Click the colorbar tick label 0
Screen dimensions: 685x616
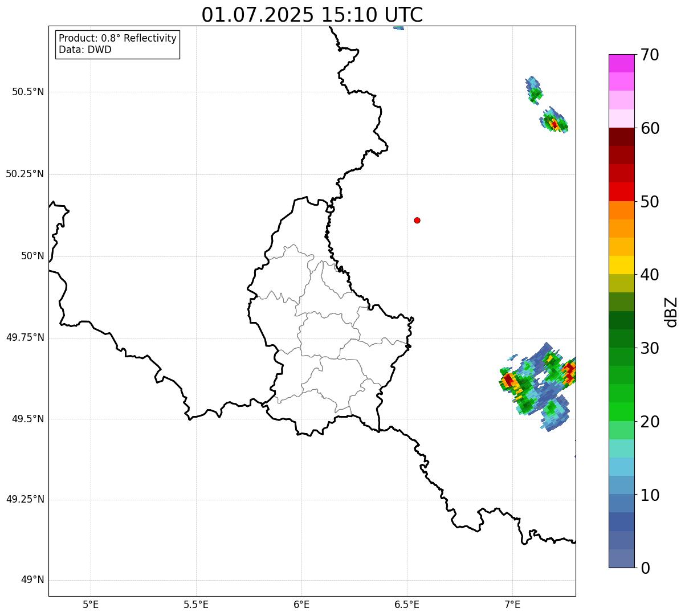[645, 568]
